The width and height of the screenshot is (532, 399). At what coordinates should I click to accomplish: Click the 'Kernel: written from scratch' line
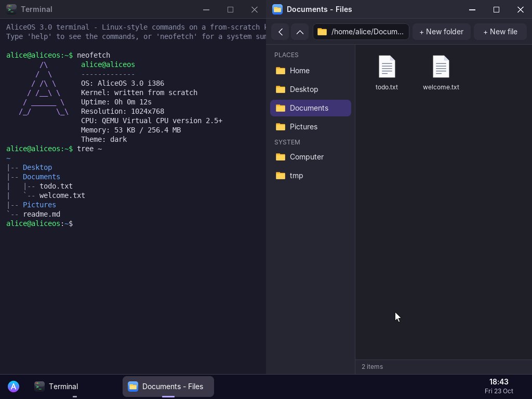pyautogui.click(x=139, y=92)
